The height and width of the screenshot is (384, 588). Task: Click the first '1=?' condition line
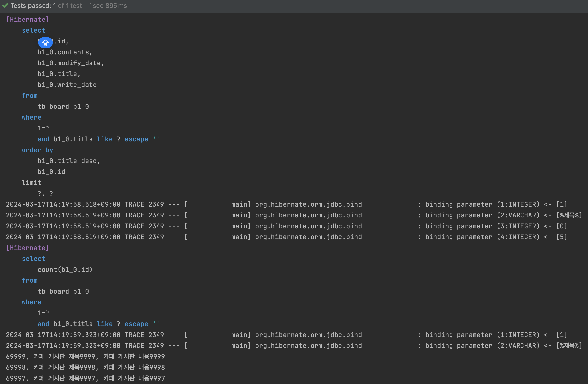[x=43, y=128]
